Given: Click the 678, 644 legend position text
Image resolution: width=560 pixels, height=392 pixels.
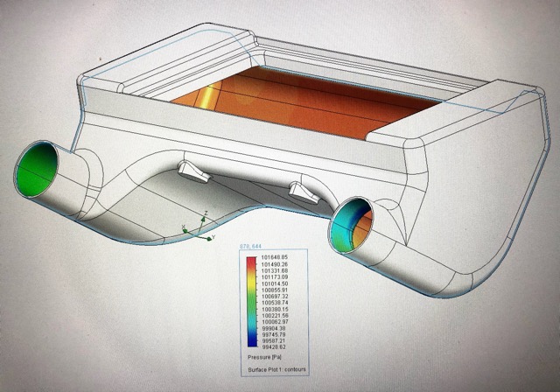Looking at the screenshot, I should point(250,248).
